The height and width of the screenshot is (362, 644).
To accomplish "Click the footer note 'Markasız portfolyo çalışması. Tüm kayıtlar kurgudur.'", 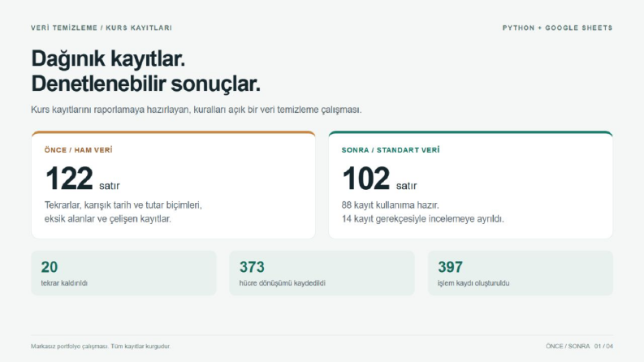I will 101,347.
